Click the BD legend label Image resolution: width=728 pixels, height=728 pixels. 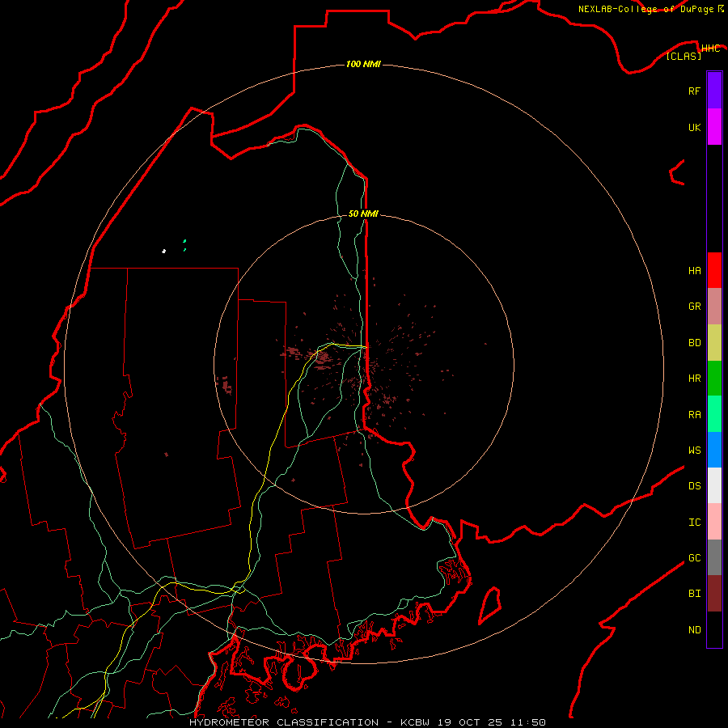(694, 343)
